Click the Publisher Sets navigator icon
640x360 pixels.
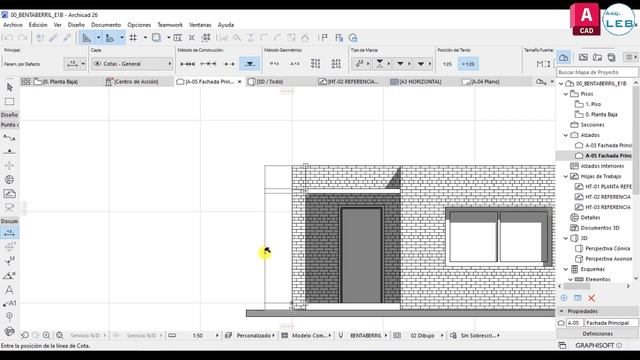611,57
